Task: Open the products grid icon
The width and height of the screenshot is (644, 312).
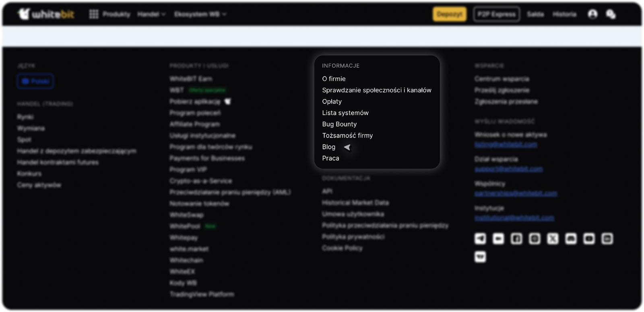Action: pyautogui.click(x=94, y=14)
